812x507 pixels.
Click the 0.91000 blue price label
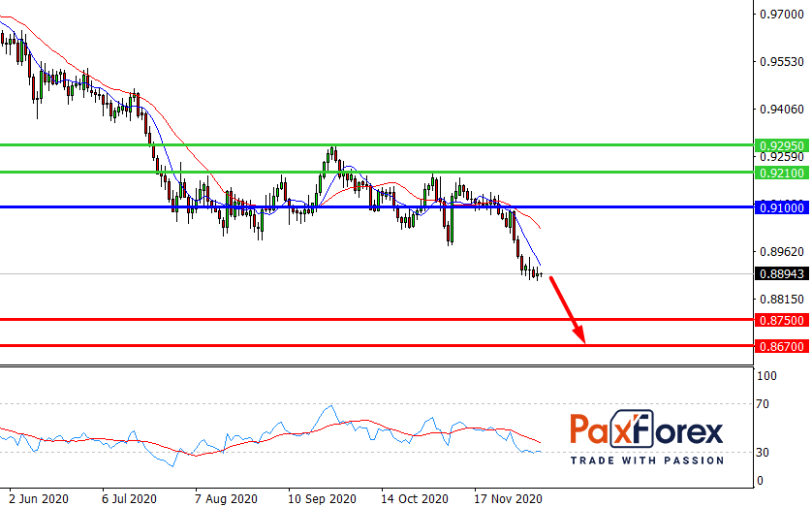[x=782, y=208]
